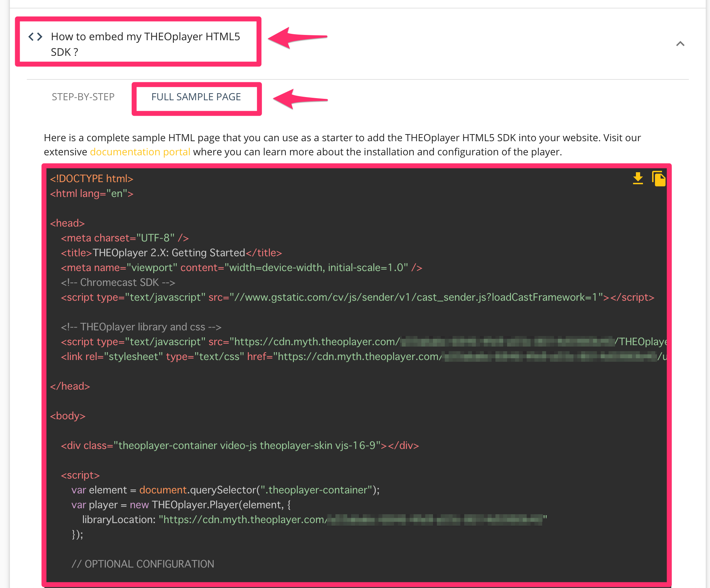Viewport: 710px width, 588px height.
Task: Click the '<!-- Chromecast SDK -->' comment
Action: pyautogui.click(x=118, y=282)
